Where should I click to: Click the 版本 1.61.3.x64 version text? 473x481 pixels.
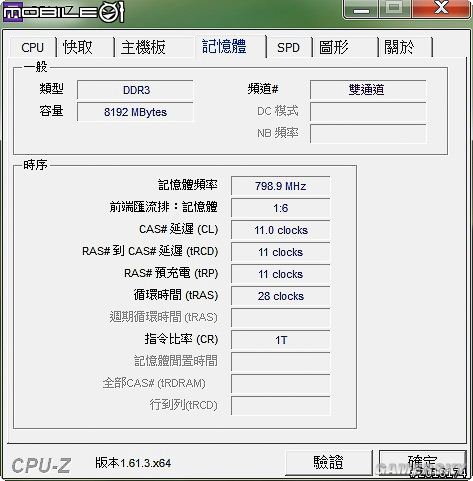coord(133,463)
